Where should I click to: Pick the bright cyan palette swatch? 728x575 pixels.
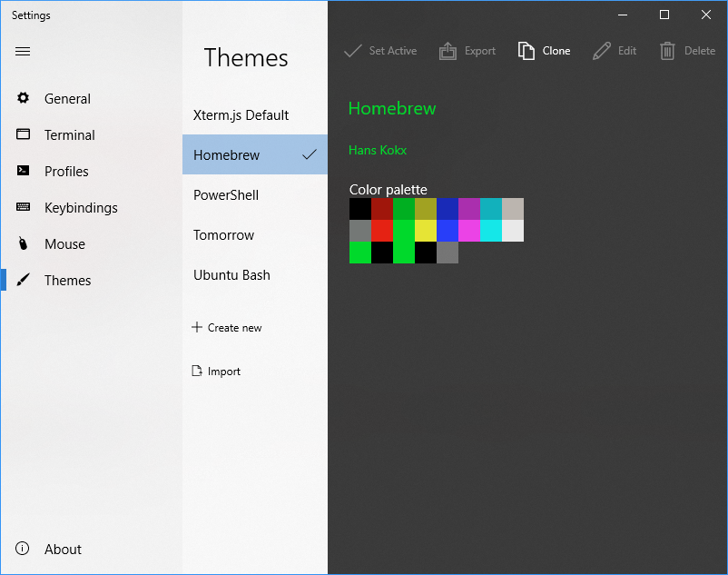point(491,231)
